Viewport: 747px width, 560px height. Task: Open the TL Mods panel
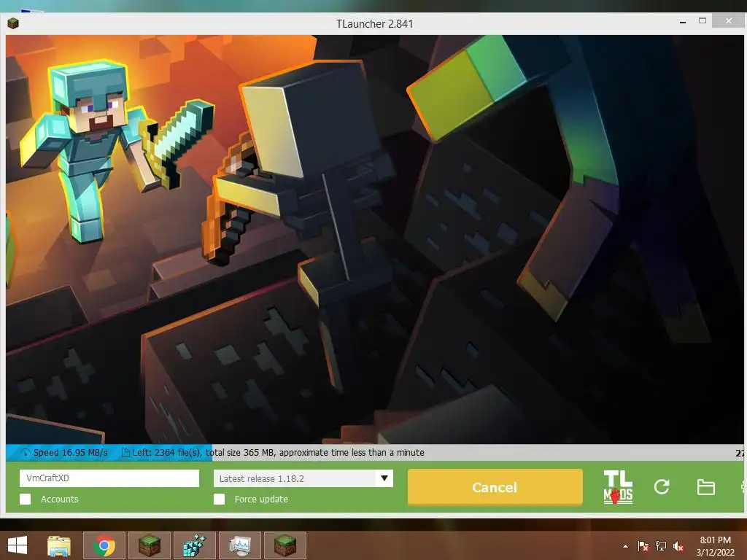click(x=618, y=487)
